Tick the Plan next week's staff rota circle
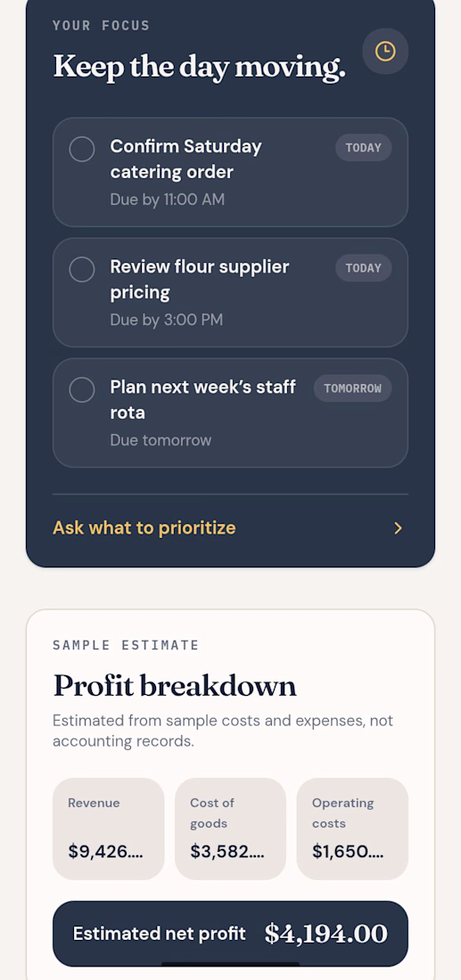 (82, 390)
